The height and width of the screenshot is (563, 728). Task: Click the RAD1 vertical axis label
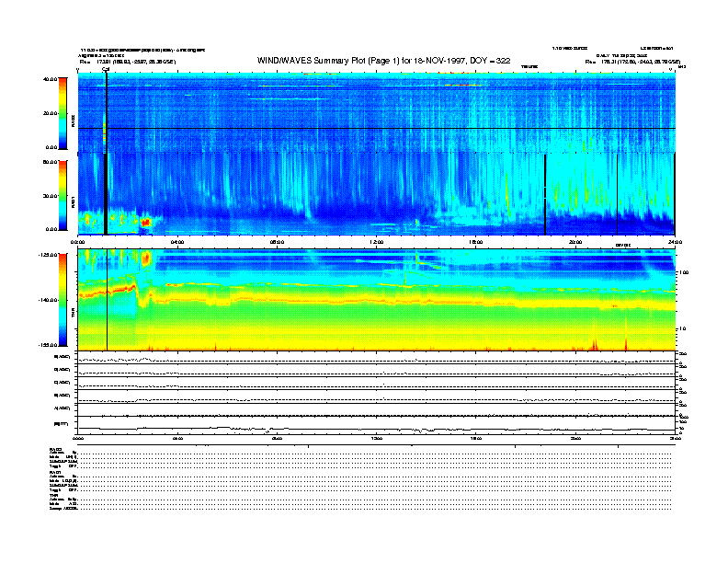[73, 201]
